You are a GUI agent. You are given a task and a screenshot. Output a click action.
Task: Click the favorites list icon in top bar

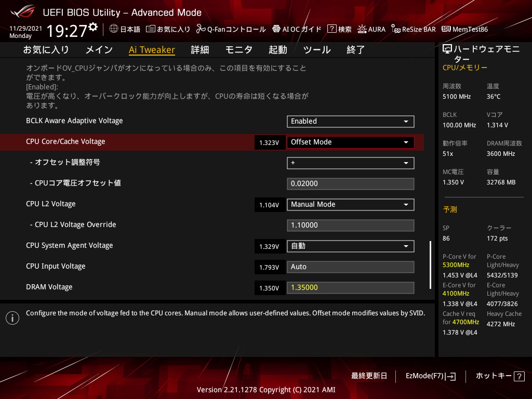pos(150,29)
